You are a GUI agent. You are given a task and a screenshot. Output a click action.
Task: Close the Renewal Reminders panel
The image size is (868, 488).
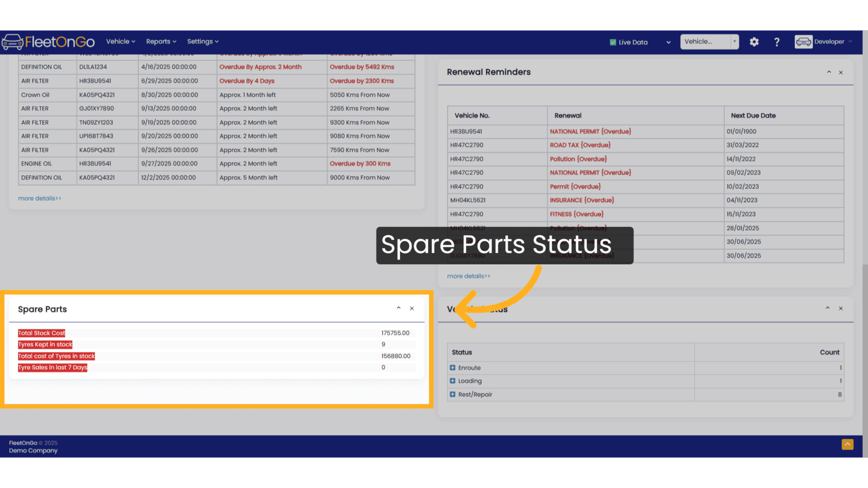tap(841, 73)
